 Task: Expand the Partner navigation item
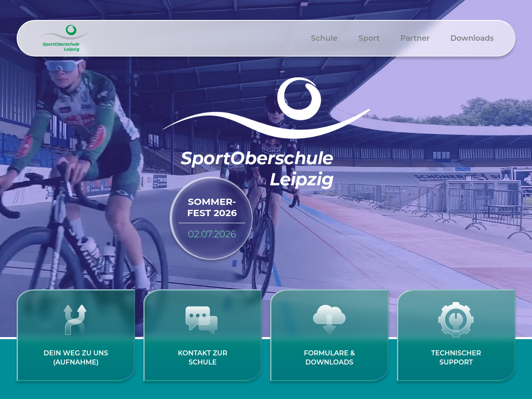(415, 38)
